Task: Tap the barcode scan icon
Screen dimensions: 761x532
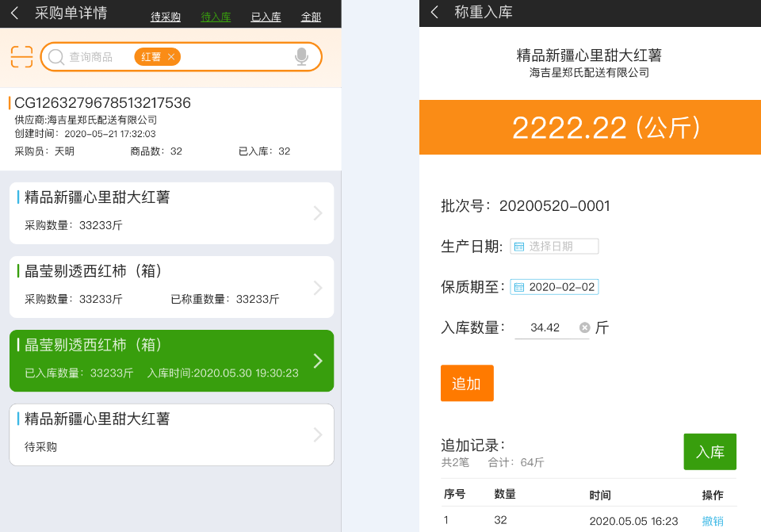Action: pos(22,57)
